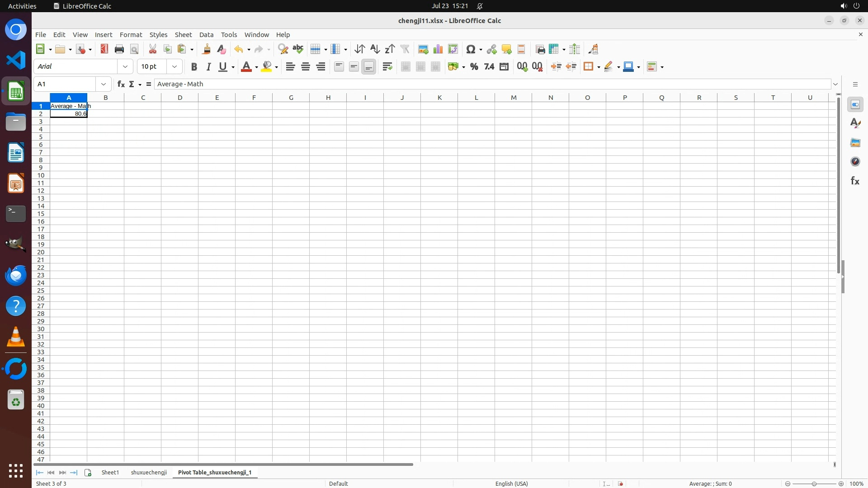Click the Clone Formatting paintbrush
The height and width of the screenshot is (488, 868).
click(x=207, y=49)
